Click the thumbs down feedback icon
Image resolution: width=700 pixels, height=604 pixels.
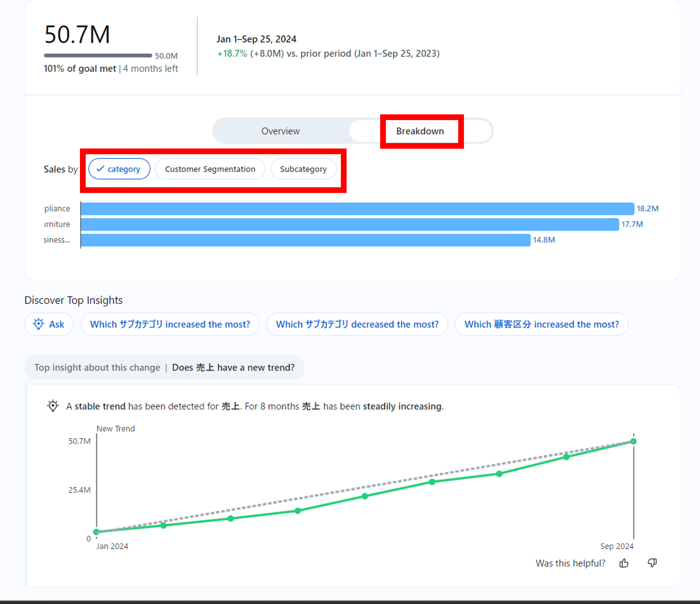(x=652, y=563)
